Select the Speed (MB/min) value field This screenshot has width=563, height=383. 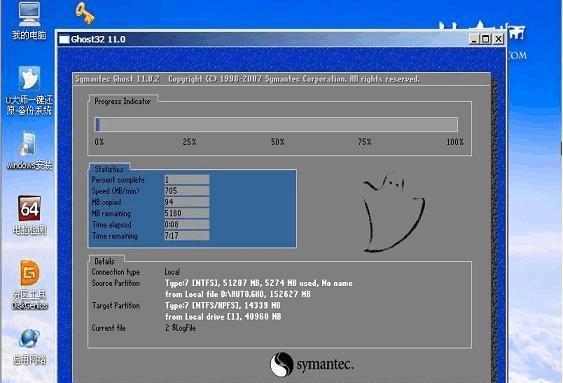186,191
